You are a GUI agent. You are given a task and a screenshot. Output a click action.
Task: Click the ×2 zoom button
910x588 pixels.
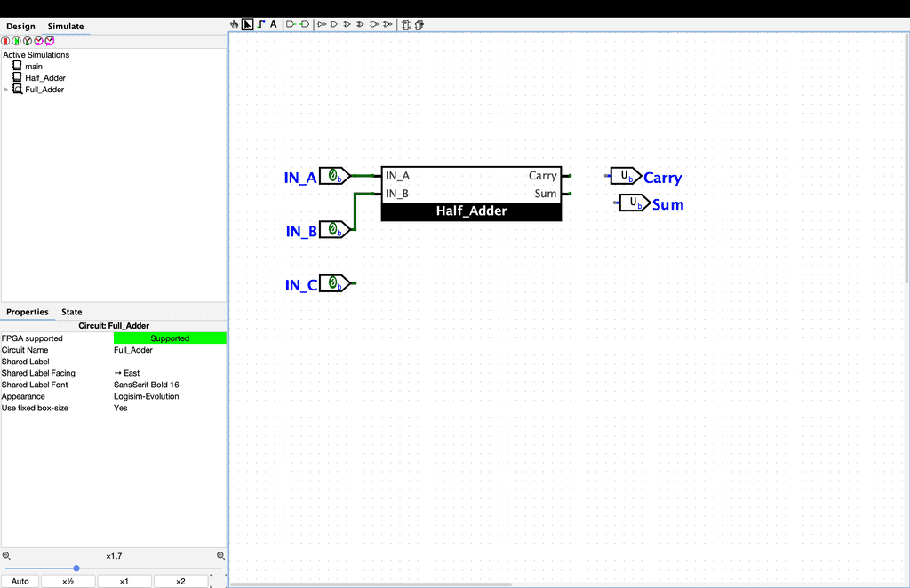pyautogui.click(x=180, y=582)
